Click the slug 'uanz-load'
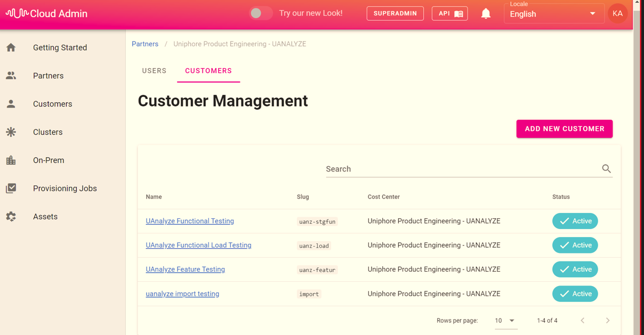 (x=314, y=246)
